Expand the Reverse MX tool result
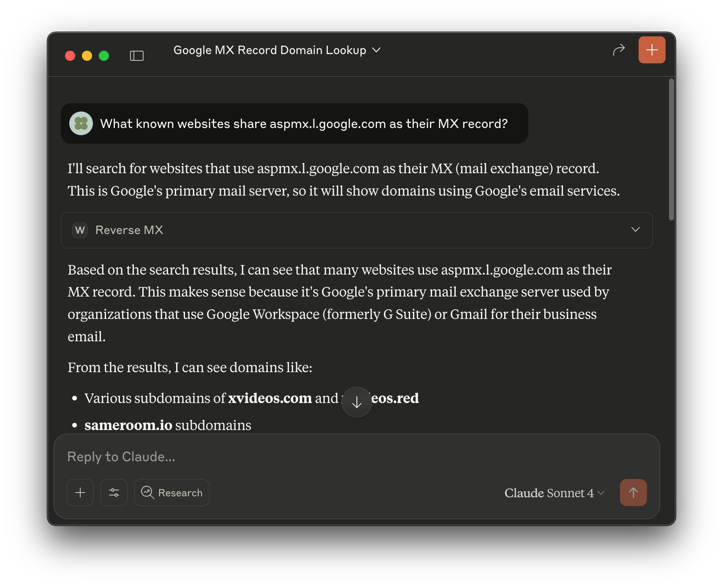The image size is (723, 588). click(635, 230)
